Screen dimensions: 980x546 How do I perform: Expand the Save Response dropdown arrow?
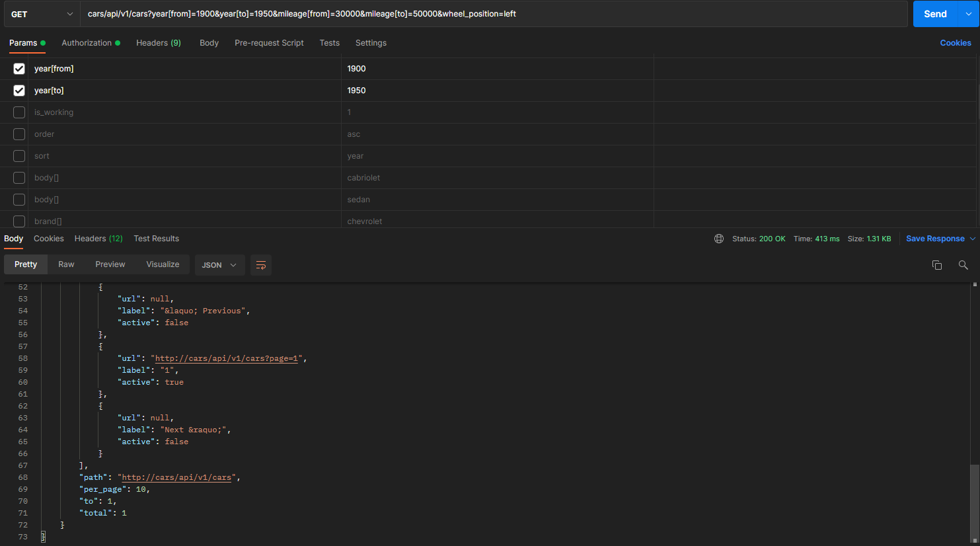pos(973,239)
